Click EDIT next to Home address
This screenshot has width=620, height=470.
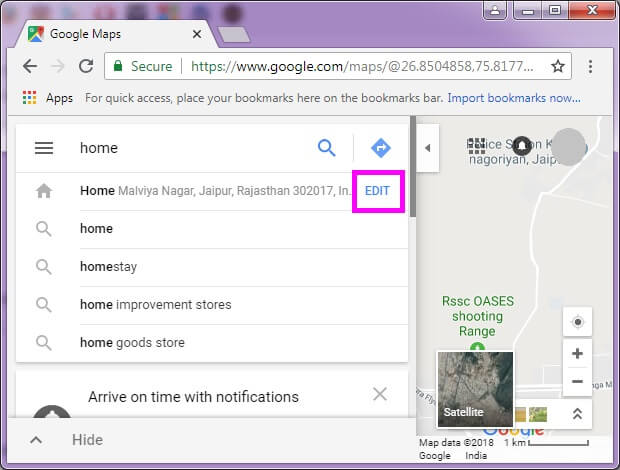tap(377, 191)
